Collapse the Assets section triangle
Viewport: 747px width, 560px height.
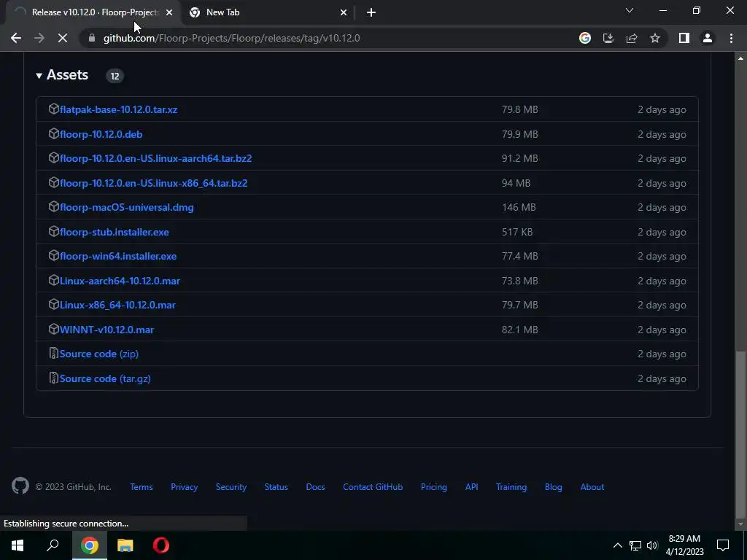point(39,75)
